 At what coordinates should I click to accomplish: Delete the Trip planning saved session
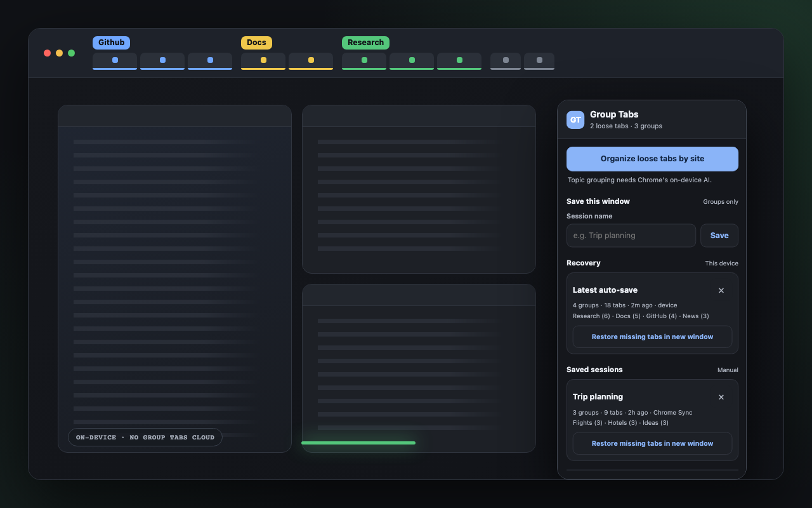pos(721,397)
